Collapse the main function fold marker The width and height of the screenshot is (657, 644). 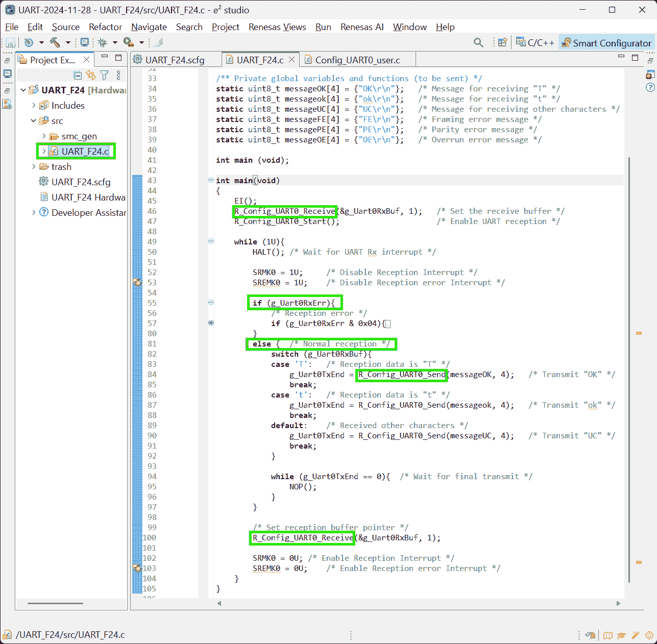tap(211, 180)
